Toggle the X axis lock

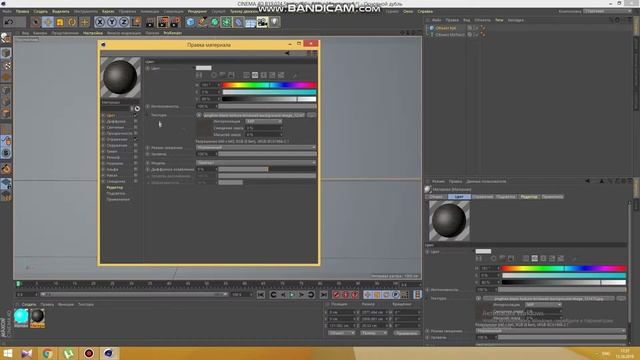point(100,22)
